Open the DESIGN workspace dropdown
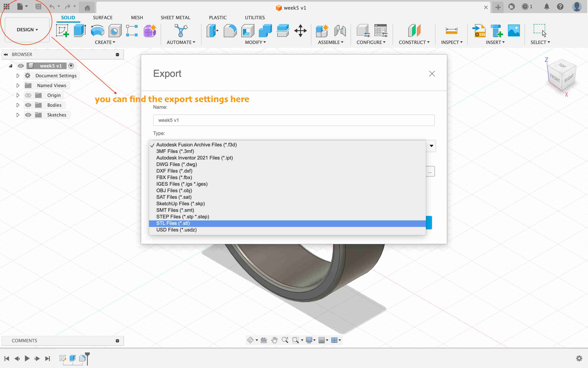This screenshot has width=588, height=368. (27, 29)
